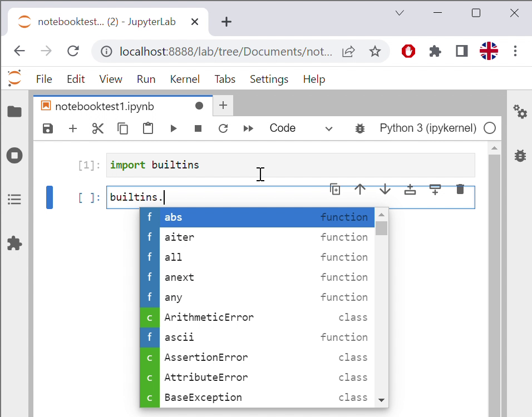Click notebook scrollbar up arrow
Image resolution: width=532 pixels, height=417 pixels.
tap(494, 148)
